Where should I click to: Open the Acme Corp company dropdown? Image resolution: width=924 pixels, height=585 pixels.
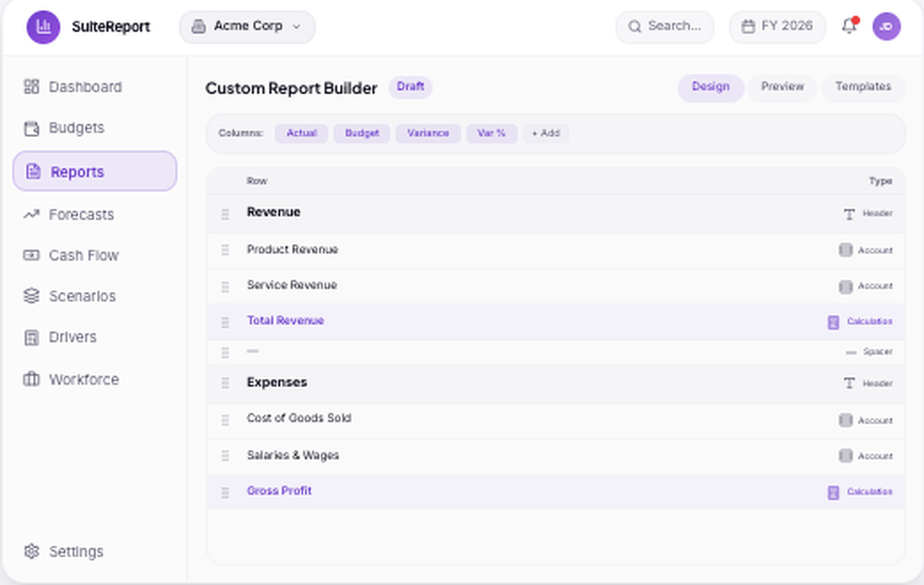click(x=247, y=27)
